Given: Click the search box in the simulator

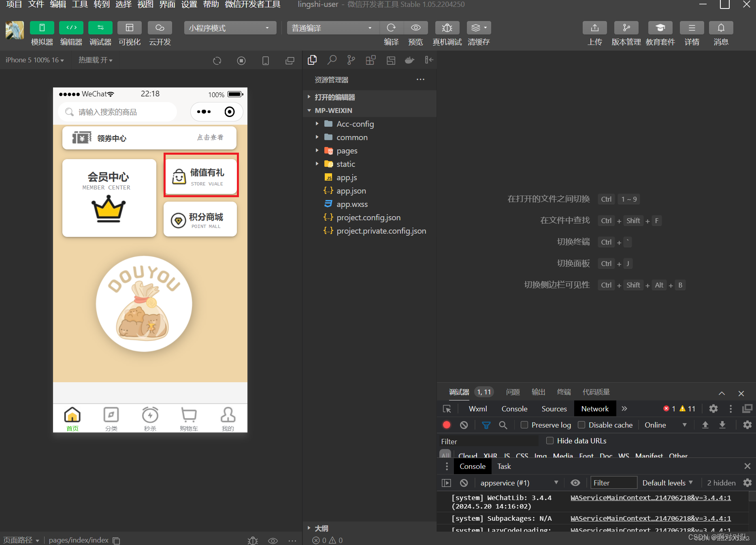Looking at the screenshot, I should (117, 112).
